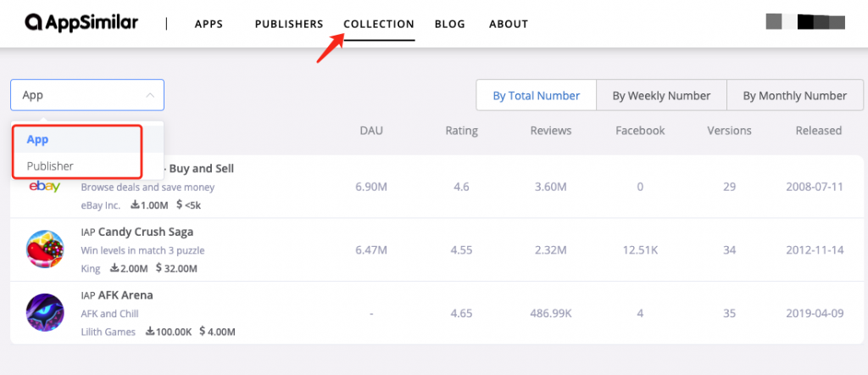Click eBay Inc. publisher name
Screen dimensions: 868x375
[101, 205]
